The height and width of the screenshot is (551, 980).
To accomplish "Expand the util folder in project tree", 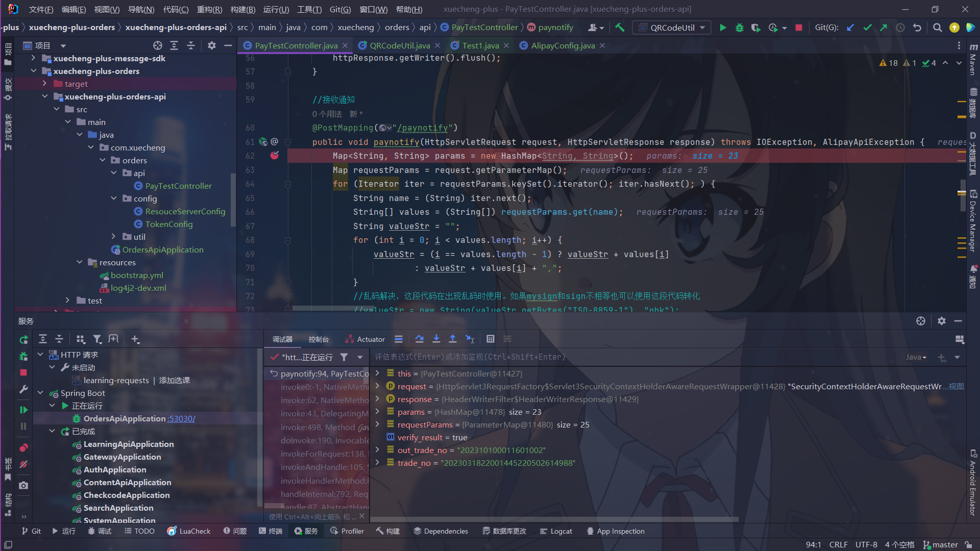I will point(113,237).
